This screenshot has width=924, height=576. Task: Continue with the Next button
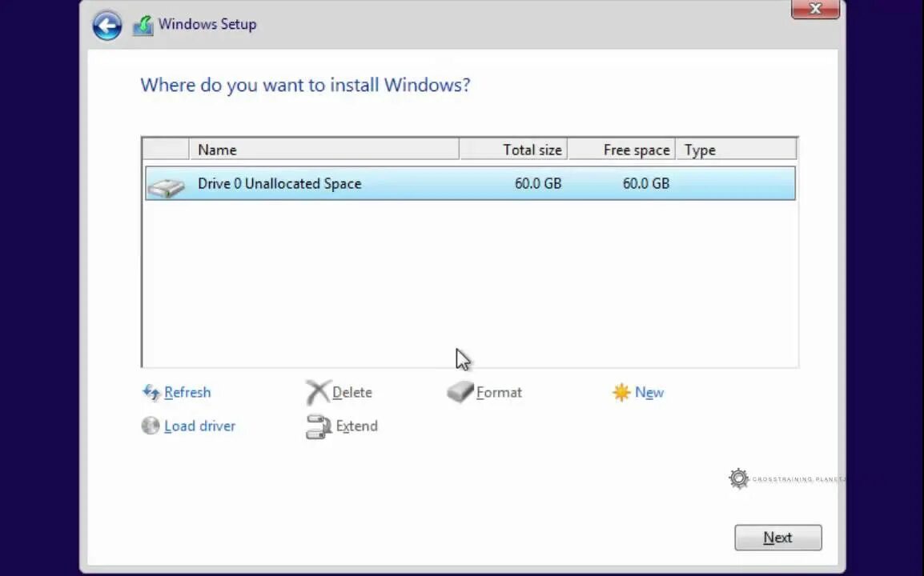(x=777, y=538)
